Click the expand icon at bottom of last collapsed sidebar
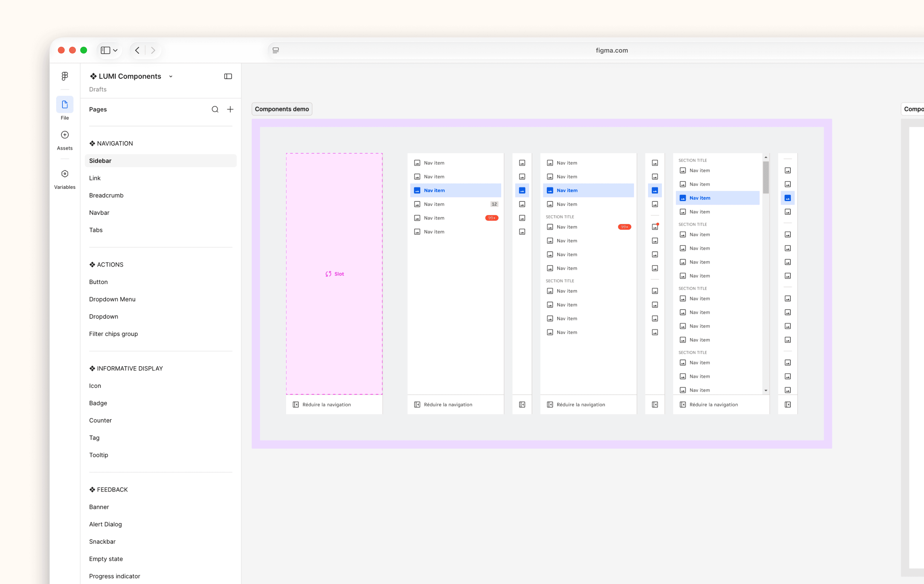Screen dimensions: 924x584 tap(788, 405)
